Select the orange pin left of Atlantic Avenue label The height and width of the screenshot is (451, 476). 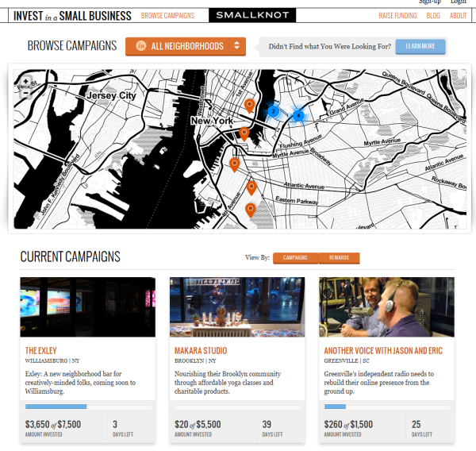click(251, 188)
